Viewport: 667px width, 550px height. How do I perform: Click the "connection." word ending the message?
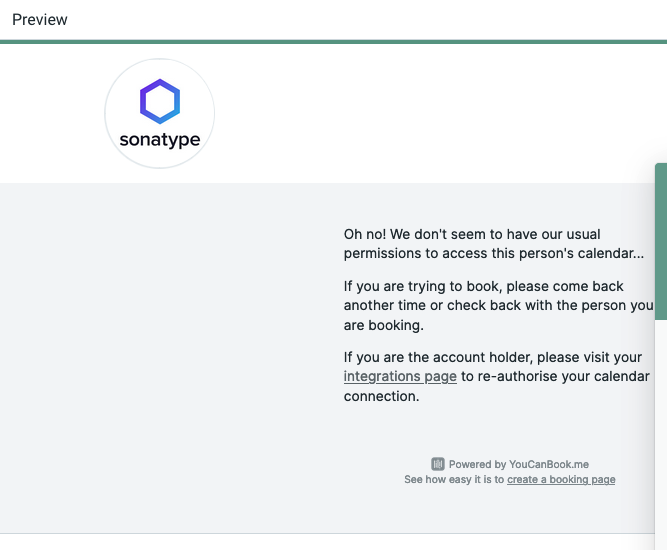[382, 396]
